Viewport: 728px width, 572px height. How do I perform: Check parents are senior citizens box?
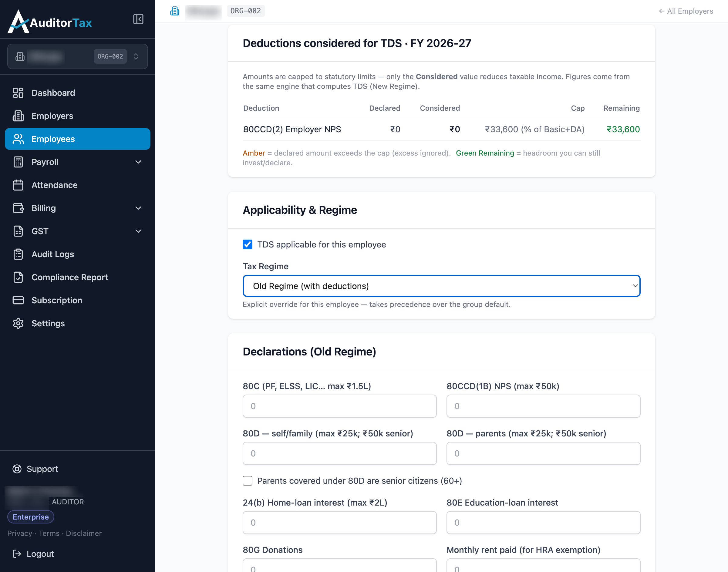tap(248, 481)
